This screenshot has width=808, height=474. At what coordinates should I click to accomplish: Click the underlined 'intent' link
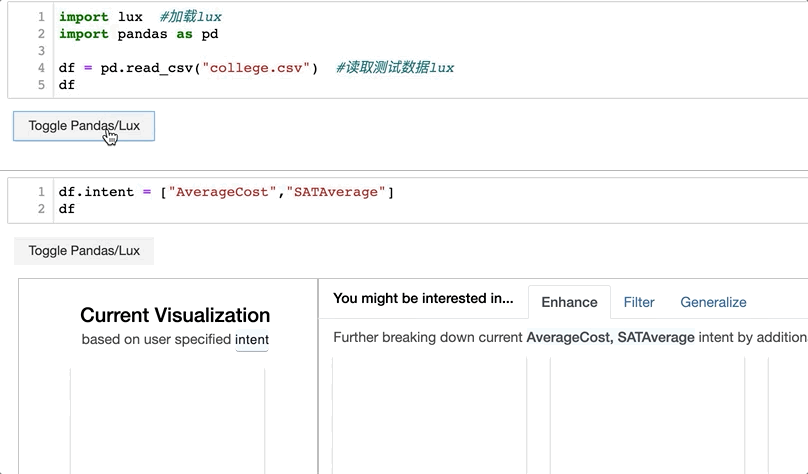click(x=252, y=340)
